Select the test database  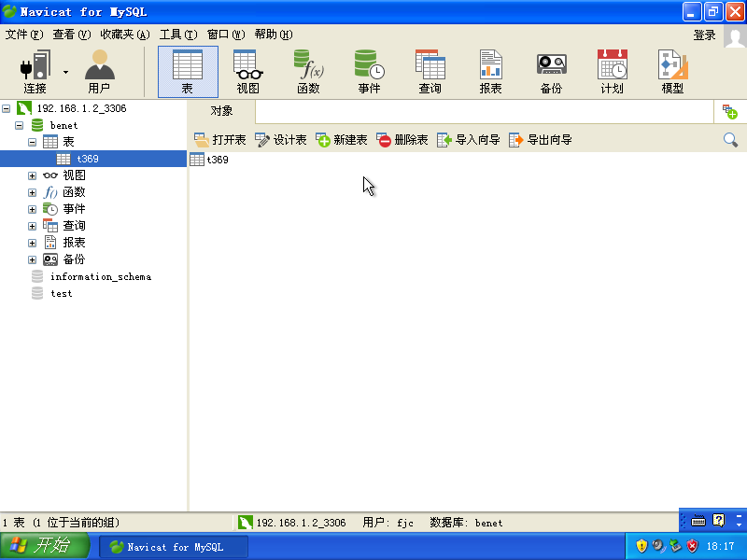tap(62, 293)
